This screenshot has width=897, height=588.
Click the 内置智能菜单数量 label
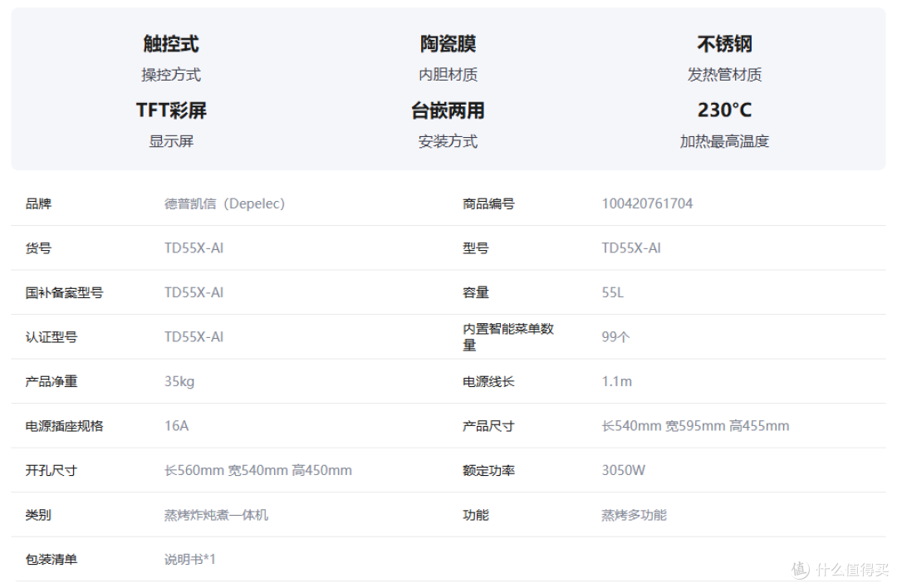tap(508, 337)
